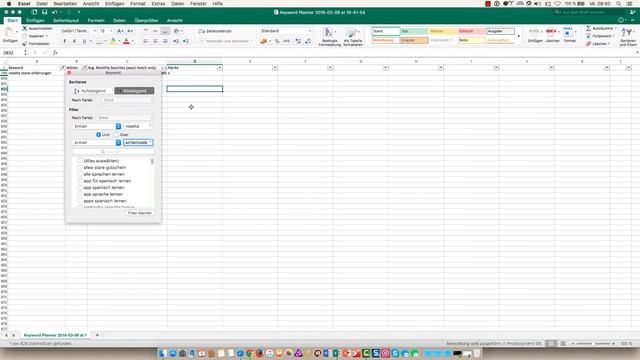The image size is (640, 360).
Task: Click the insert function fx icon
Action: point(55,53)
